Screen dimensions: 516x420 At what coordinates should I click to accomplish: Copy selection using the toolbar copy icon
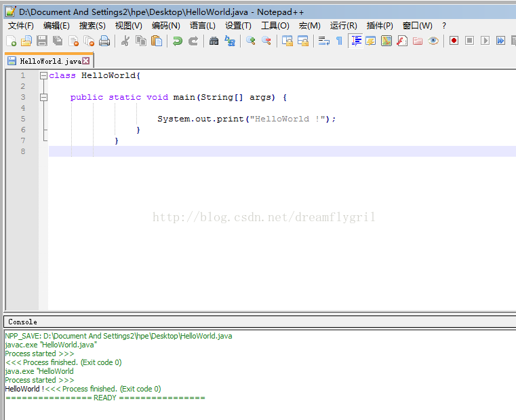[141, 41]
